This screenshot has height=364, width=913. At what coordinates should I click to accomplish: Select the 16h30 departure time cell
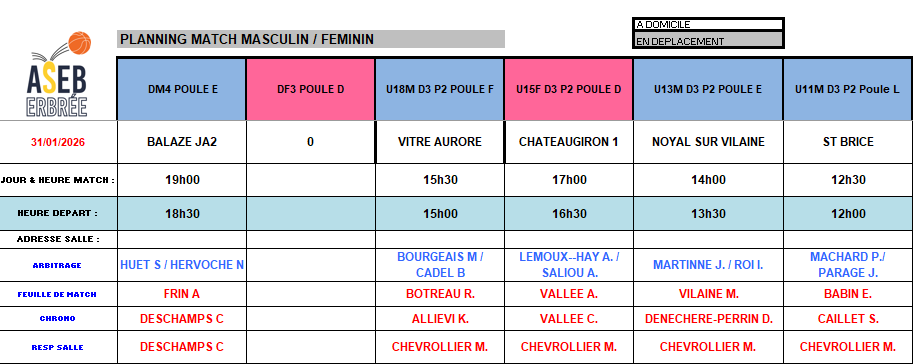click(x=568, y=214)
